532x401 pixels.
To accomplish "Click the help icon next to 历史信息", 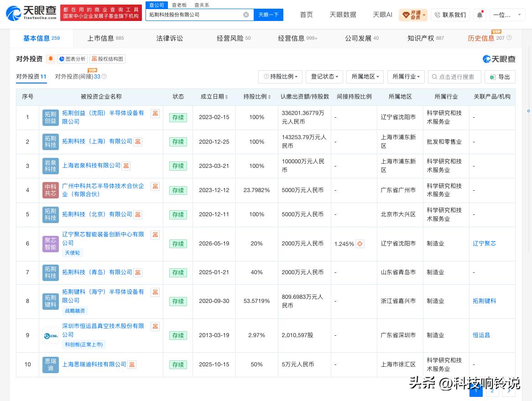I will tap(509, 38).
